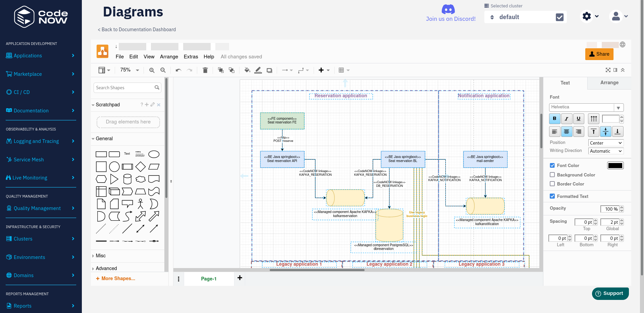
Task: Click the More Shapes button
Action: tap(116, 278)
